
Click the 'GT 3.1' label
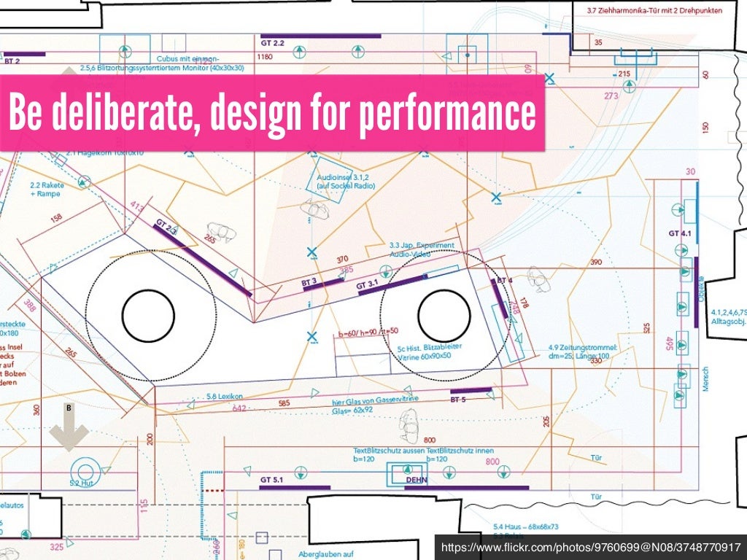pyautogui.click(x=367, y=285)
